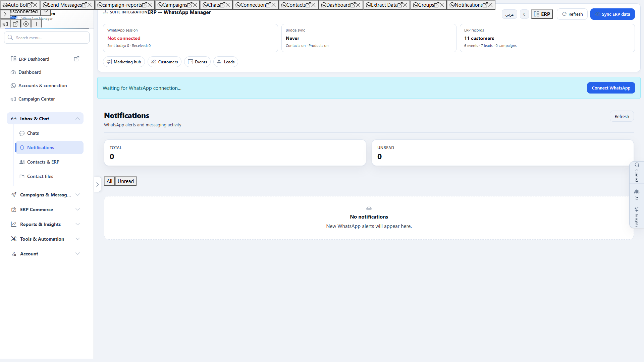644x362 pixels.
Task: Filter notifications by Unread
Action: (x=126, y=181)
